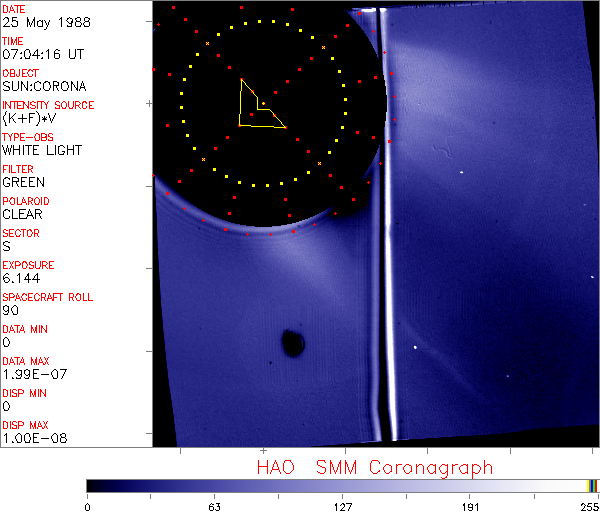600x512 pixels.
Task: Click the red dot inside the yellow triangle
Action: tap(263, 104)
